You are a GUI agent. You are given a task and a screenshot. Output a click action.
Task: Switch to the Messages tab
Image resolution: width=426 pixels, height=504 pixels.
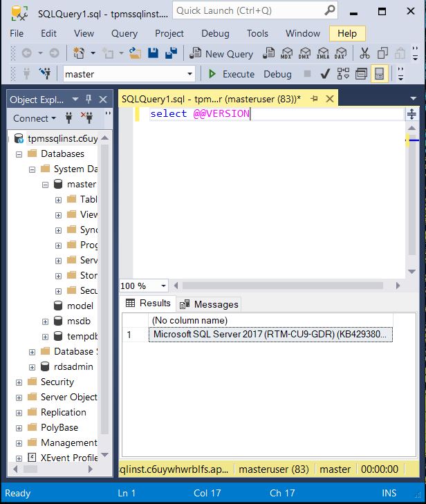pos(209,304)
